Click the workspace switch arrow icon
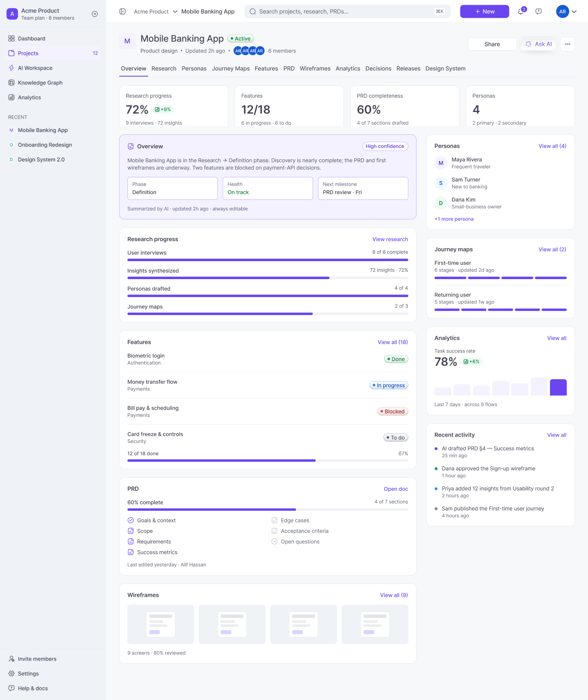Screen dimensions: 588x700 click(94, 14)
